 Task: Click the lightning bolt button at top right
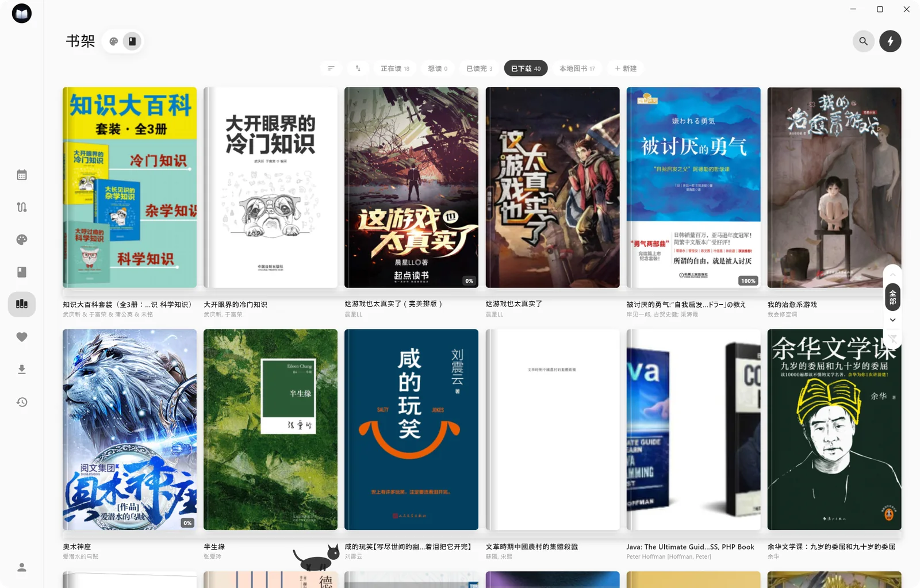pyautogui.click(x=891, y=41)
